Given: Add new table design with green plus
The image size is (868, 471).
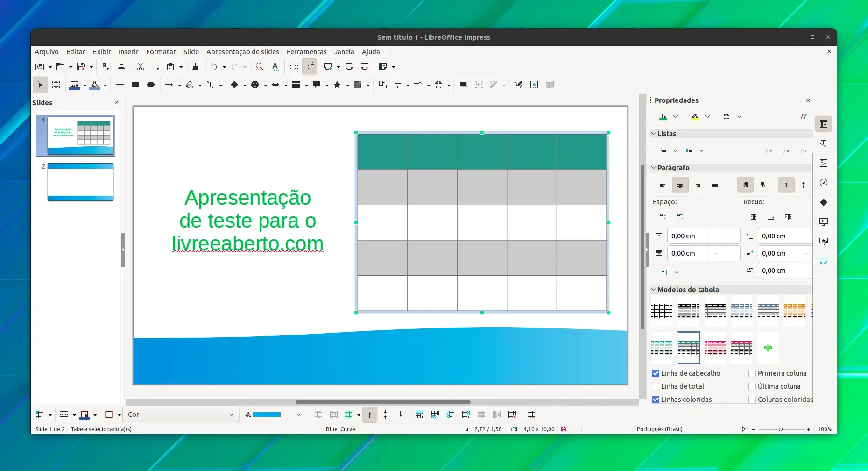Looking at the screenshot, I should [768, 348].
